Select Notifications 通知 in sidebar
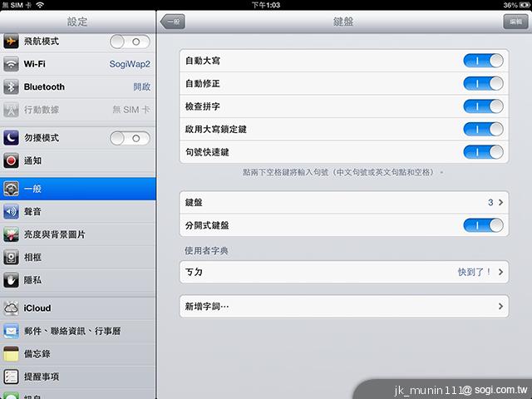The width and height of the screenshot is (532, 399). 77,160
